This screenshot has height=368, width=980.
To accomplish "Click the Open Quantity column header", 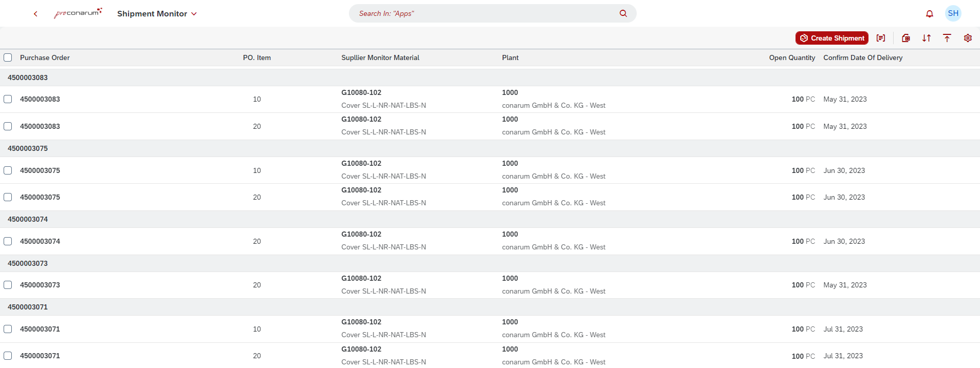I will [791, 57].
